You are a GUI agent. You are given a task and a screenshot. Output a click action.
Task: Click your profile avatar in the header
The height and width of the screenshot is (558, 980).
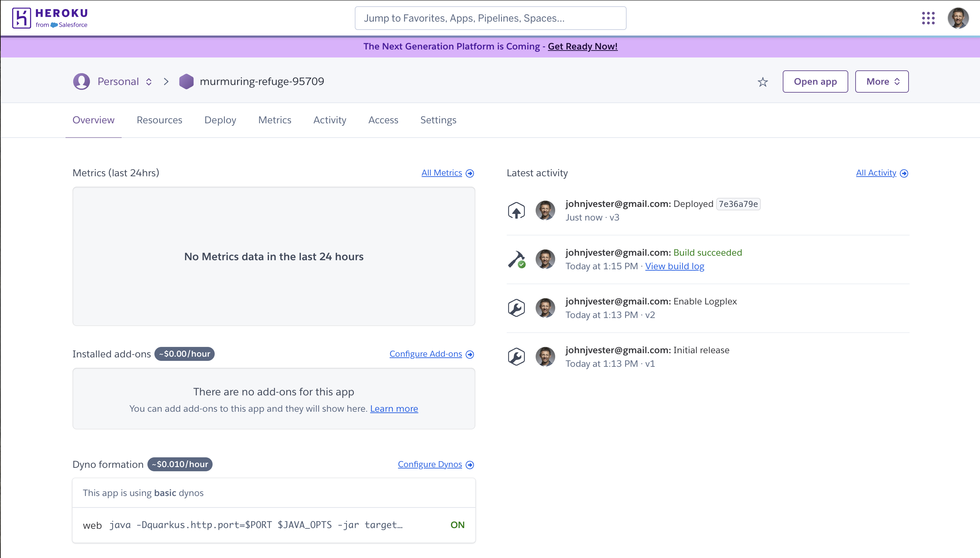(959, 18)
